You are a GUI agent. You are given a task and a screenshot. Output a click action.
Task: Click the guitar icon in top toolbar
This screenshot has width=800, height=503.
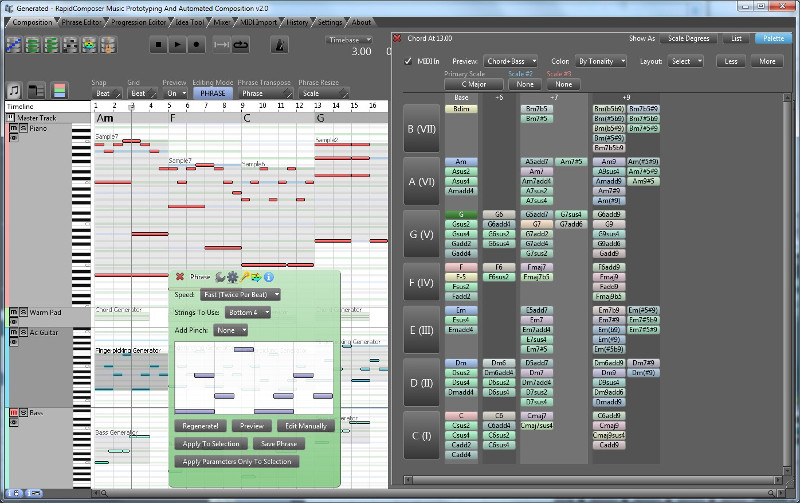108,45
